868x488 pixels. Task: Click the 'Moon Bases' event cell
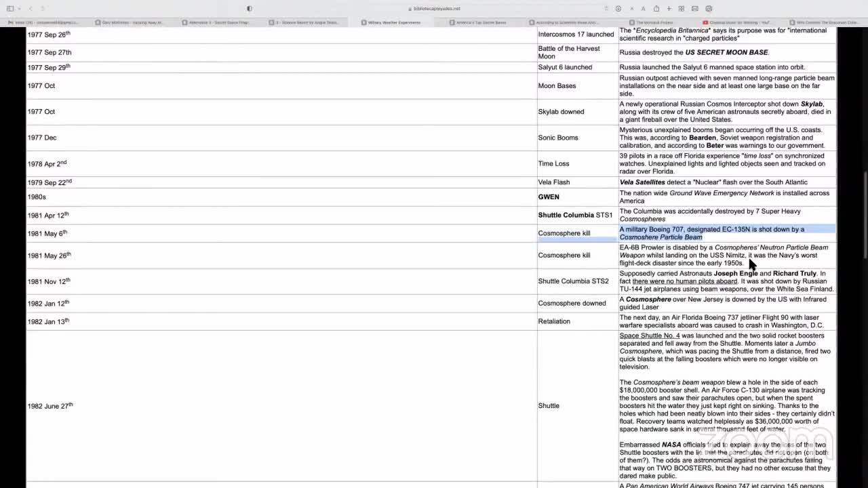click(x=578, y=86)
